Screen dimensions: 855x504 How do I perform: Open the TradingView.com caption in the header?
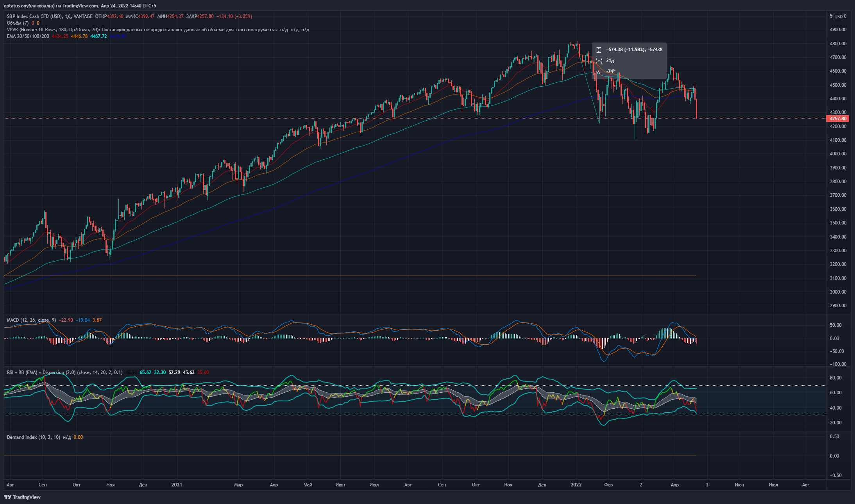tap(80, 6)
